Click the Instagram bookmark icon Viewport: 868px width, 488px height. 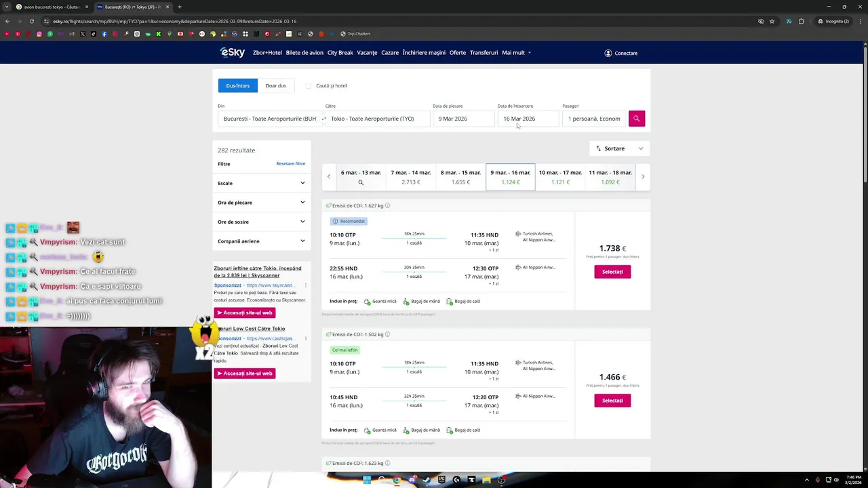[x=39, y=34]
